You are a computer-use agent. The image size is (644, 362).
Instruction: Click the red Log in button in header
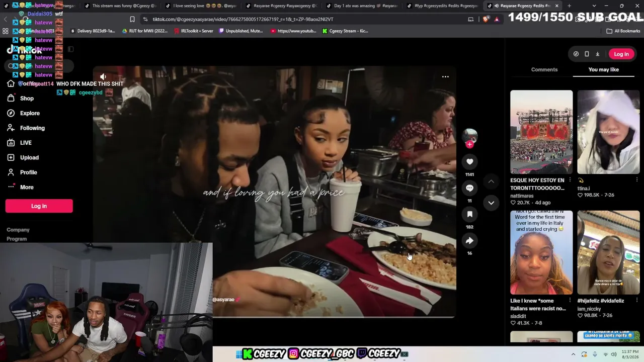click(621, 54)
